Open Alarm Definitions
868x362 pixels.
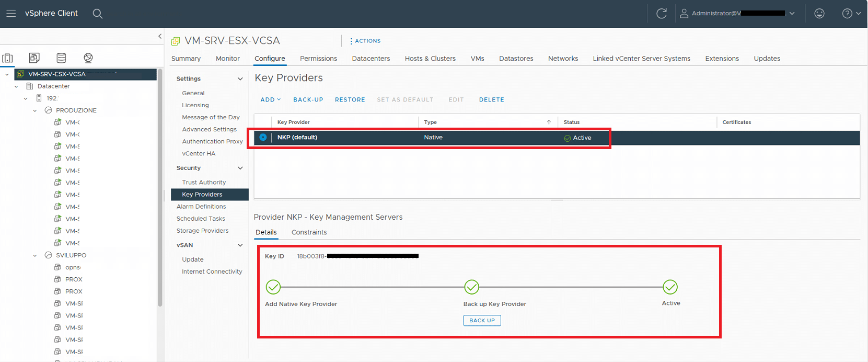[x=201, y=207]
